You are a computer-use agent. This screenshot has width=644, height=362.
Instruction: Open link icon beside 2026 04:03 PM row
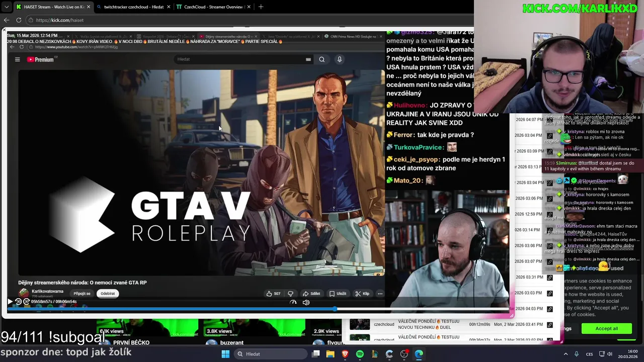point(549,309)
